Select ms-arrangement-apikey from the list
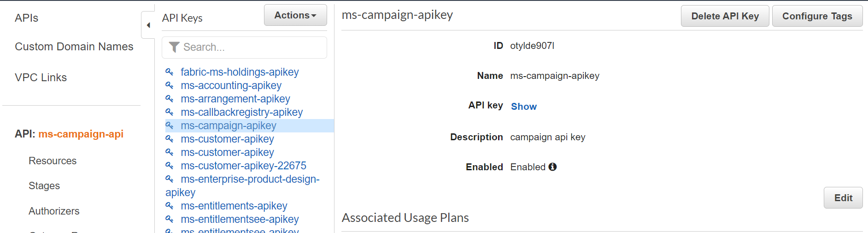Viewport: 868px width, 233px height. (x=235, y=99)
